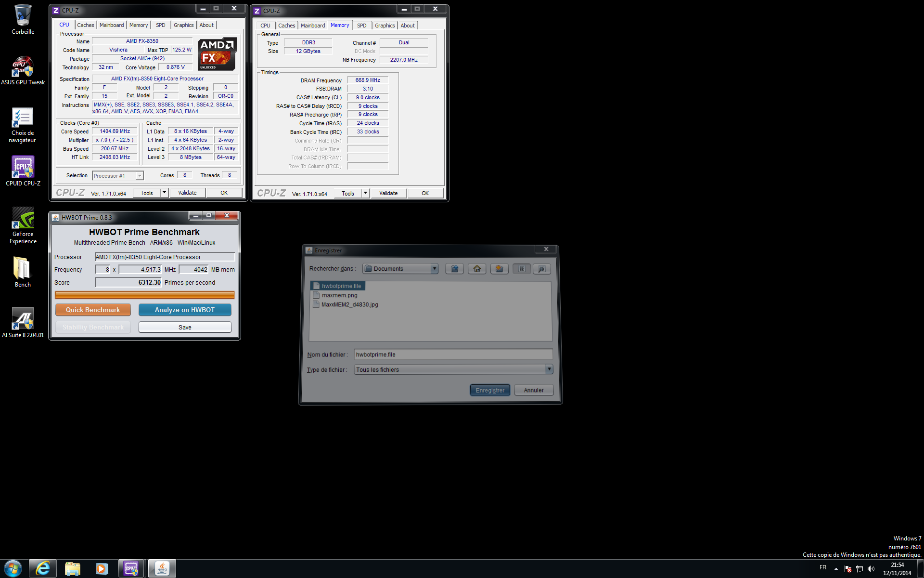
Task: Open SPD tab in right CPU-Z window
Action: 362,26
